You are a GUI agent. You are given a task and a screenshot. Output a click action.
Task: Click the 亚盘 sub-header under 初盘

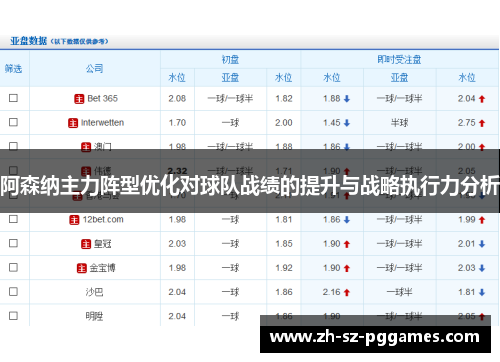click(230, 78)
